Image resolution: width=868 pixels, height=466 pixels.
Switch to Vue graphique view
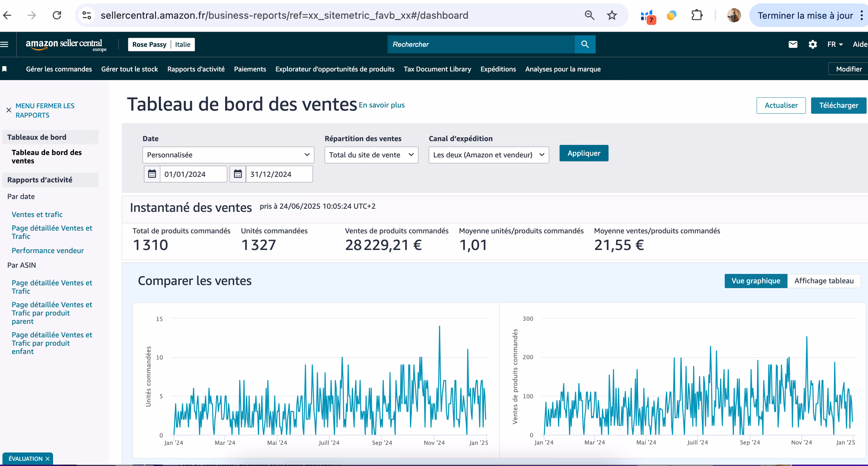coord(756,281)
